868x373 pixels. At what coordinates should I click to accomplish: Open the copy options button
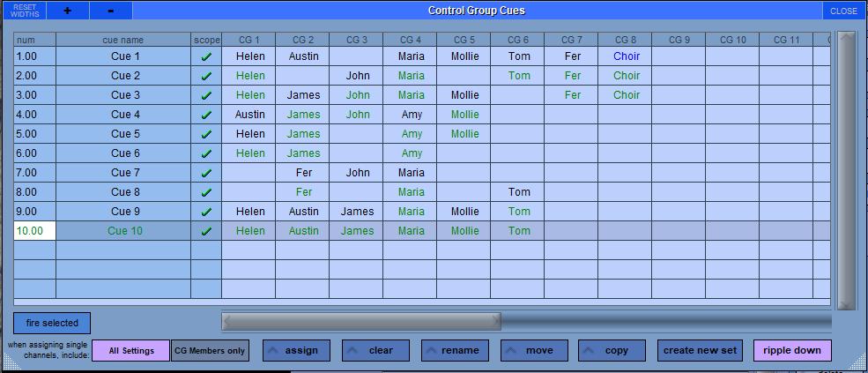[612, 350]
